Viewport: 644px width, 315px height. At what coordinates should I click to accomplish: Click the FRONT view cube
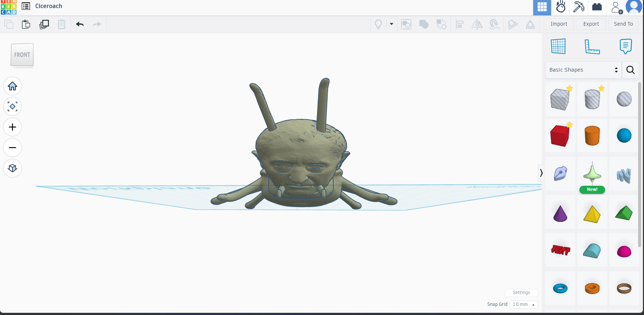(x=22, y=55)
